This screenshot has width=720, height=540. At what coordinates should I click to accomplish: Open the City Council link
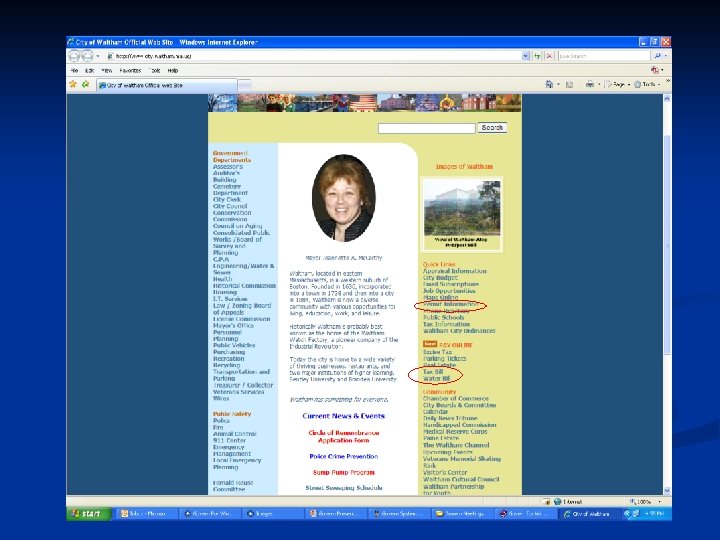[230, 206]
